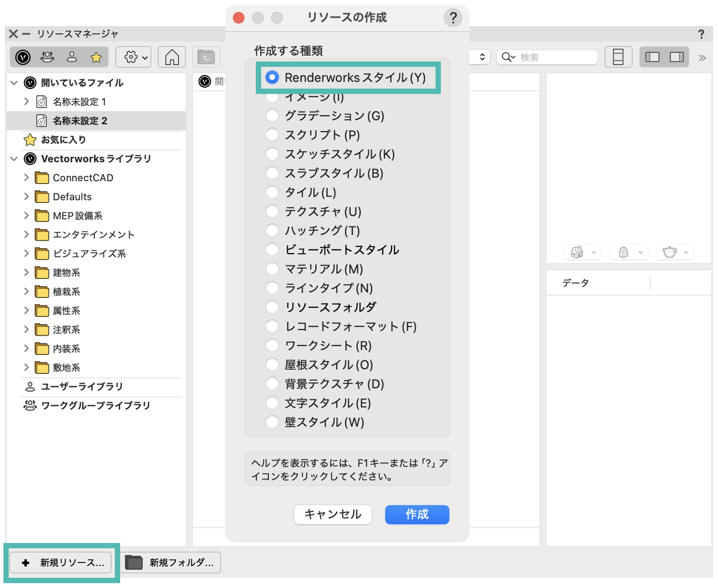Close the Resource Manager palette X
Viewport: 718px width, 588px height.
tap(14, 33)
